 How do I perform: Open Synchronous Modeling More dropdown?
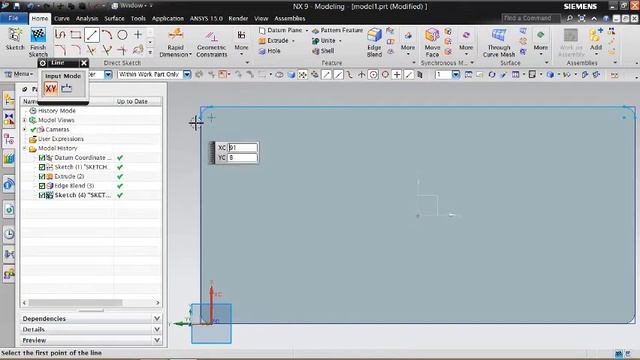(x=466, y=42)
